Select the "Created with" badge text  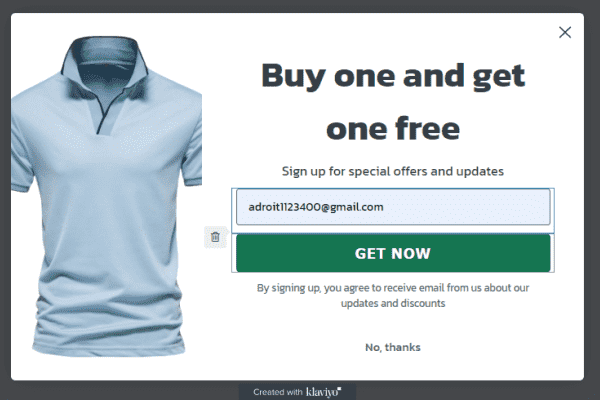click(x=278, y=392)
